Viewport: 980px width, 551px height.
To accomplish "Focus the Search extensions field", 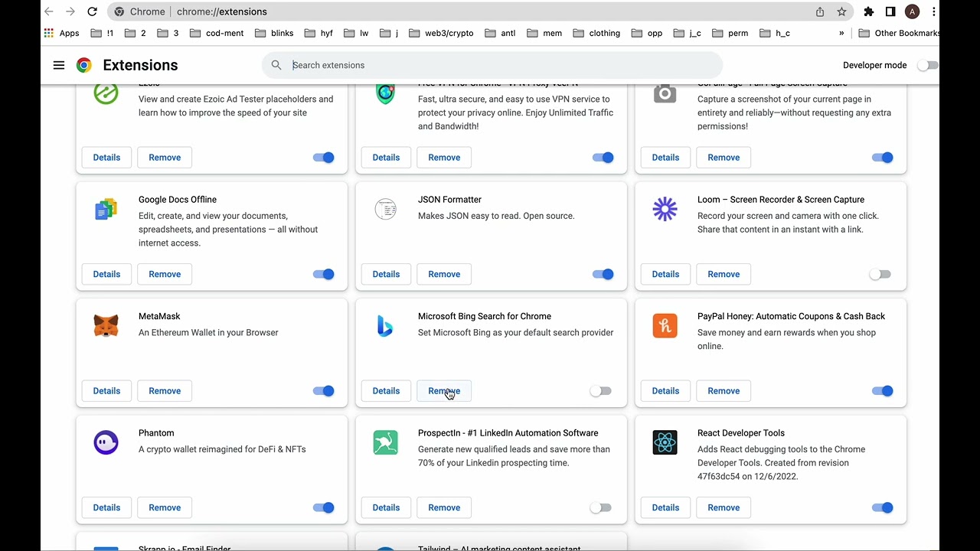I will (492, 65).
